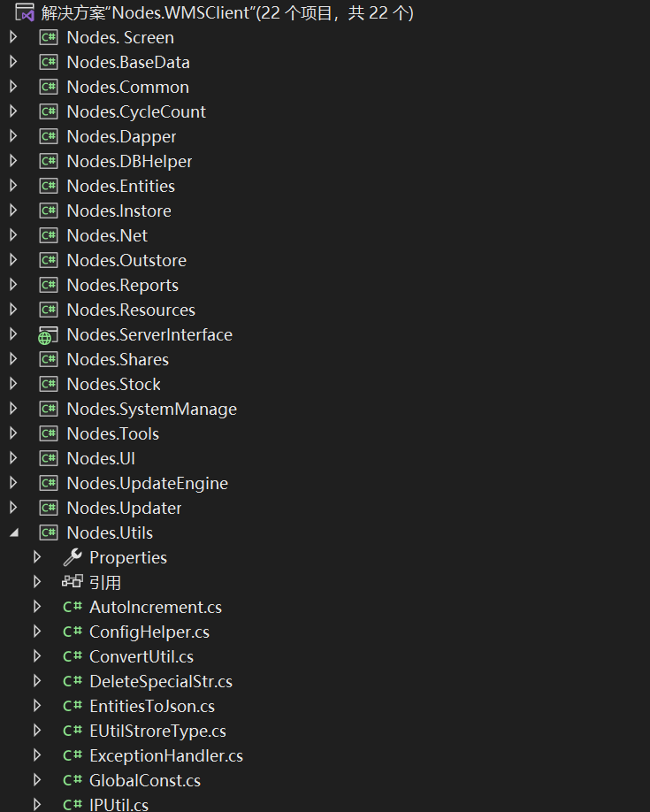This screenshot has height=812, width=650.
Task: Select the ConfigHelper.cs file
Action: pos(149,632)
